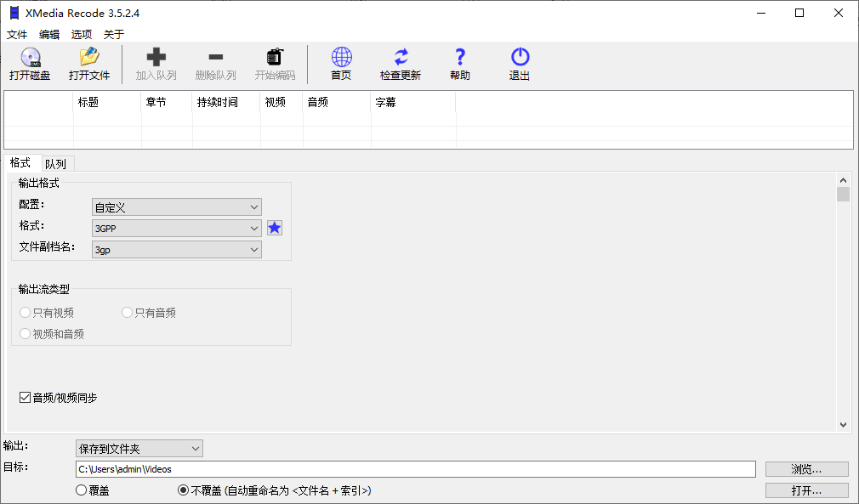Switch to the 队列 queue tab
Viewport: 859px width, 504px height.
coord(56,162)
